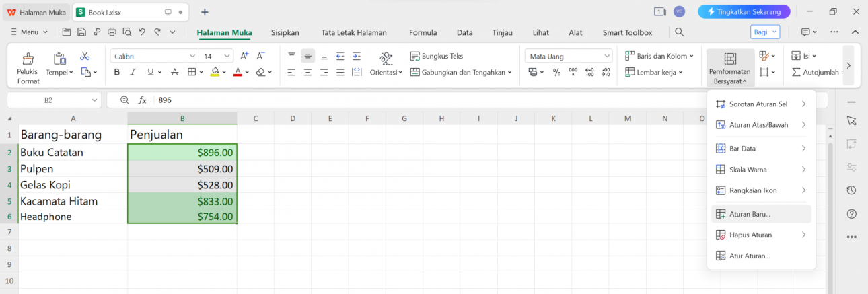Click the zoom icon beside formula bar
Viewport: 868px width, 294px height.
(x=124, y=100)
